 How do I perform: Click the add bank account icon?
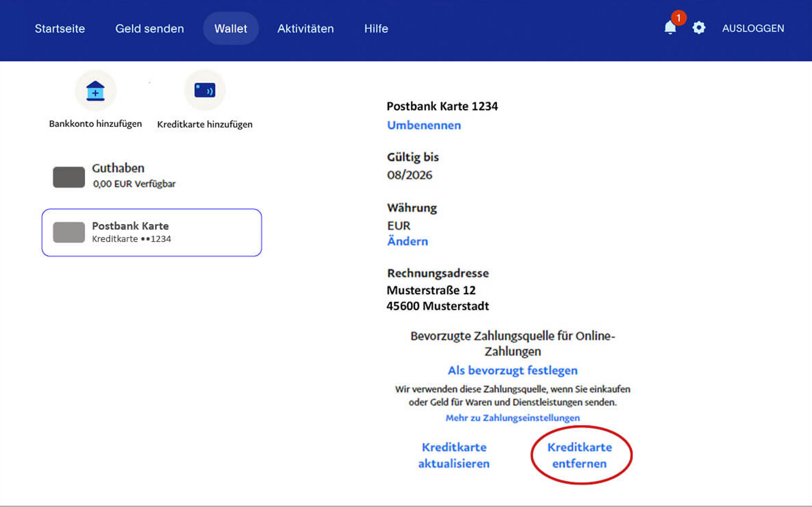tap(95, 91)
